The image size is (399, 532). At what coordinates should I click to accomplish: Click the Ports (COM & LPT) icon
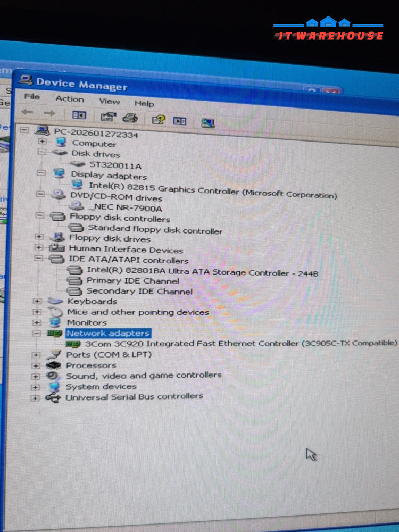[54, 354]
